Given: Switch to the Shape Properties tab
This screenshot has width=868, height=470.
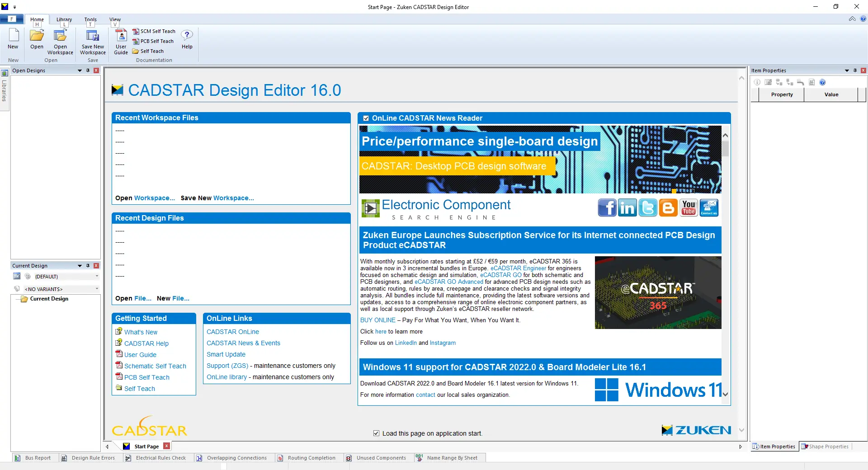Looking at the screenshot, I should tap(825, 446).
